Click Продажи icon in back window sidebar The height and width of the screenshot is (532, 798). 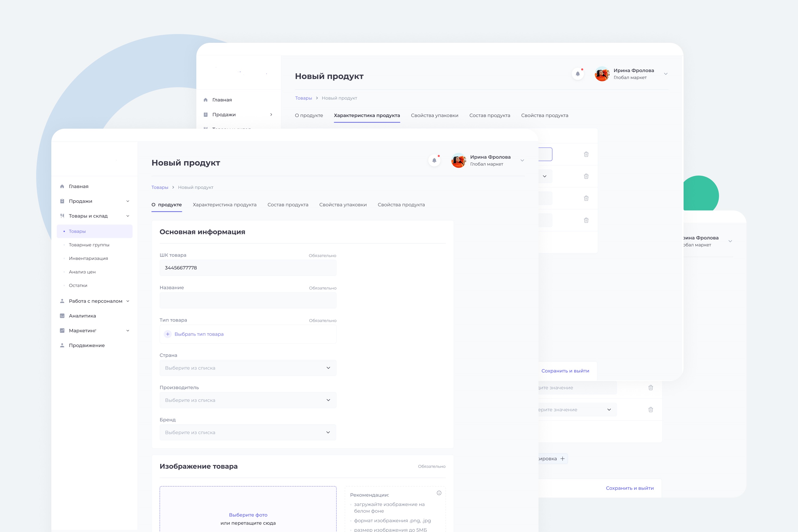(x=206, y=115)
